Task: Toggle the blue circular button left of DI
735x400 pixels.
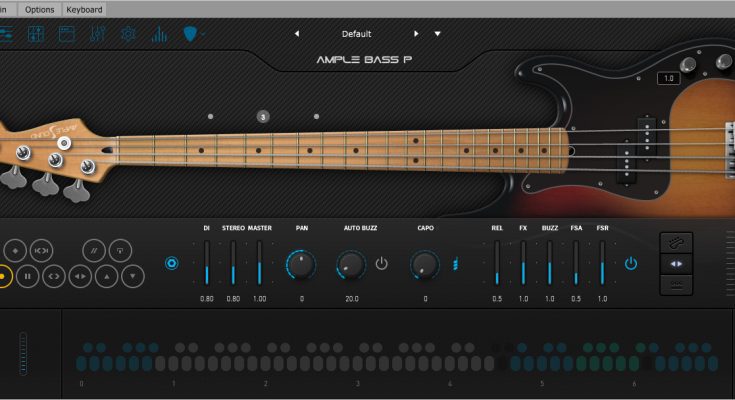Action: [171, 264]
